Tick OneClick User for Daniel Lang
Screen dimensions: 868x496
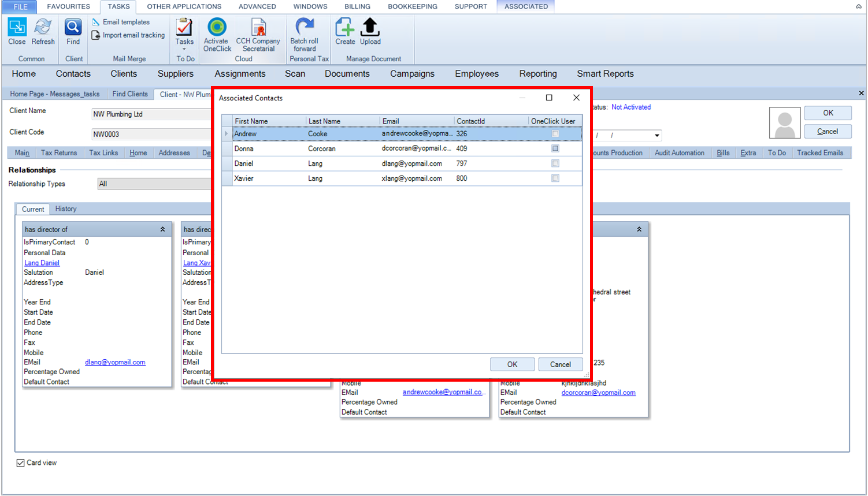click(555, 163)
